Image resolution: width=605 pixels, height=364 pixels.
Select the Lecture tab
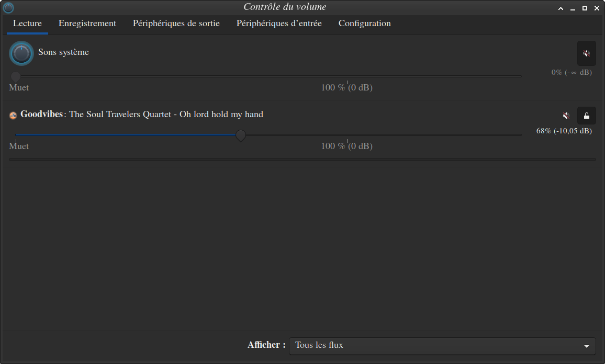pos(27,24)
